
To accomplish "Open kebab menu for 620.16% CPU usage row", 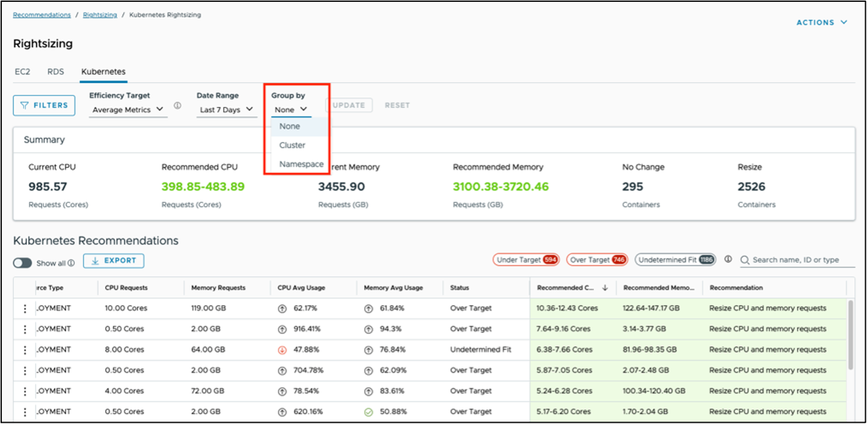I will (x=25, y=411).
